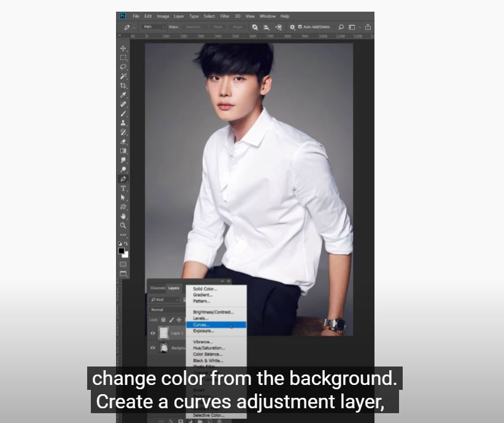This screenshot has height=423, width=504.
Task: Select the Zoom tool in toolbar
Action: (123, 226)
